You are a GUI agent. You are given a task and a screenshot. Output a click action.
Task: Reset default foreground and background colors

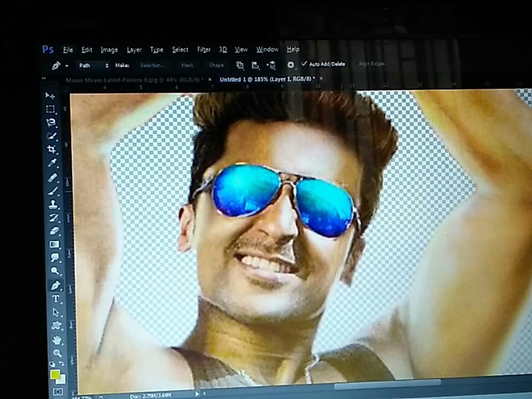pyautogui.click(x=52, y=364)
